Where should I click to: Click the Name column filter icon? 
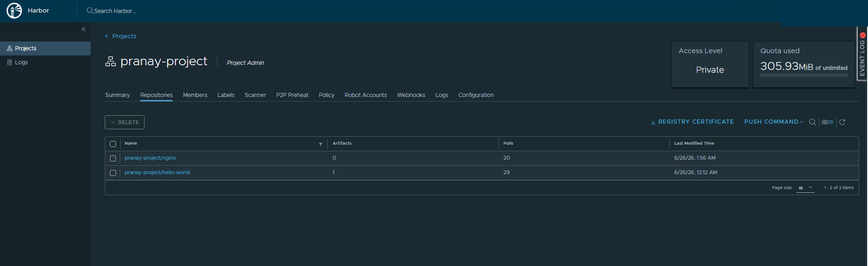(321, 144)
